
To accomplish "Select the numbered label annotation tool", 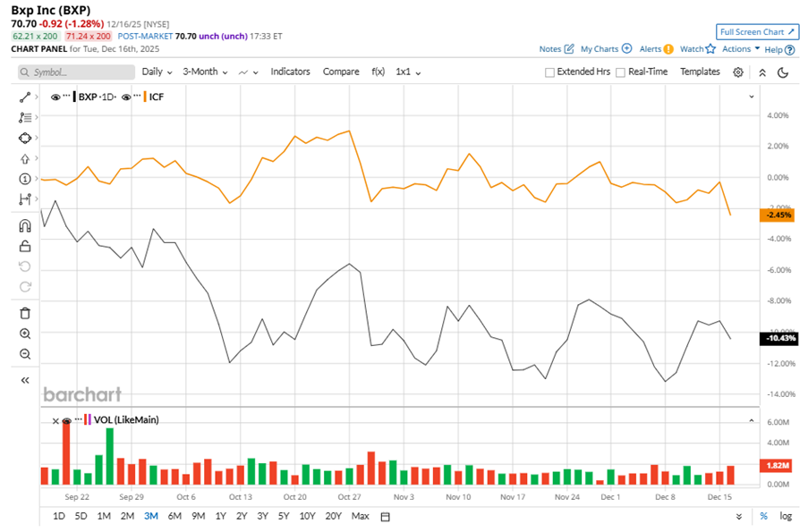I will pos(25,179).
